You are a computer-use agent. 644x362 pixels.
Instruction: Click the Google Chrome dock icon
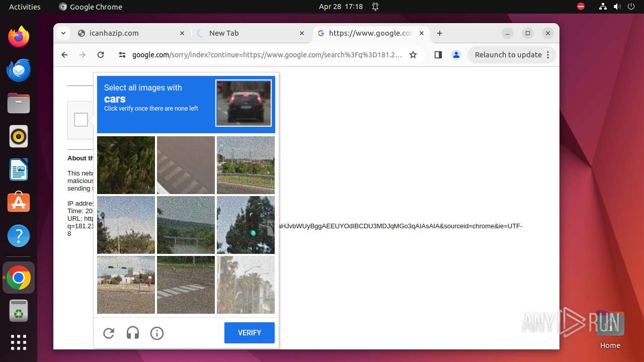(x=19, y=278)
